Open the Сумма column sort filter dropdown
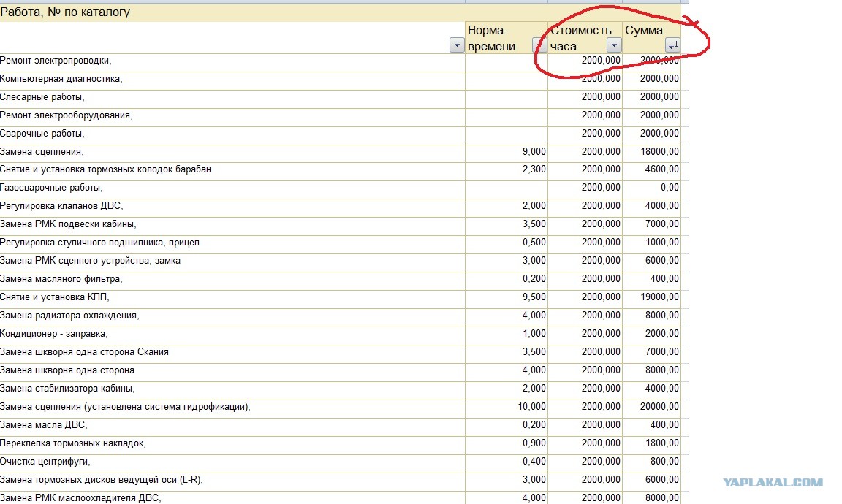This screenshot has width=842, height=504. pyautogui.click(x=672, y=45)
